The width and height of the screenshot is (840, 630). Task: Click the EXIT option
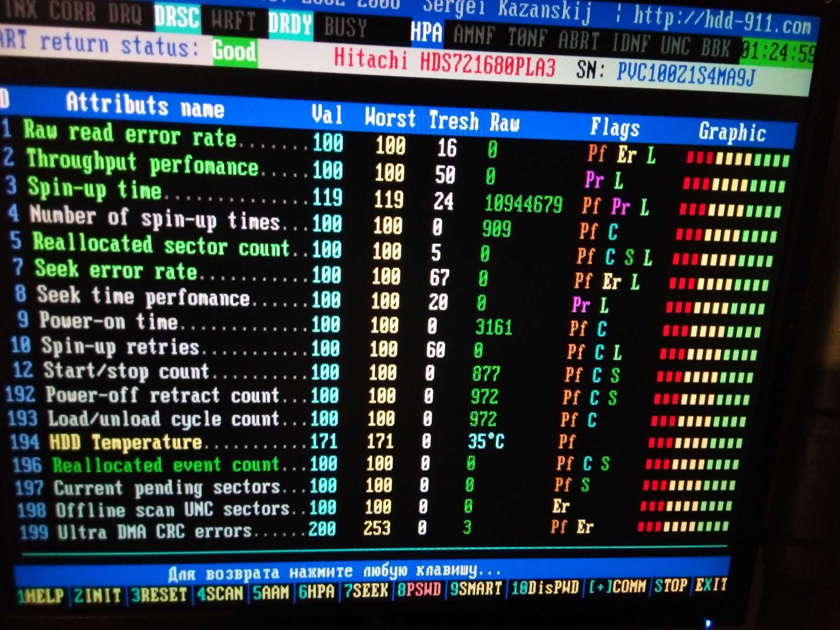click(x=711, y=584)
